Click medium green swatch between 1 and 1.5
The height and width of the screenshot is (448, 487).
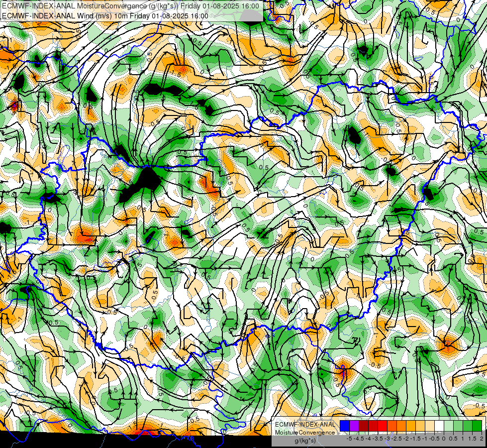tap(468, 426)
